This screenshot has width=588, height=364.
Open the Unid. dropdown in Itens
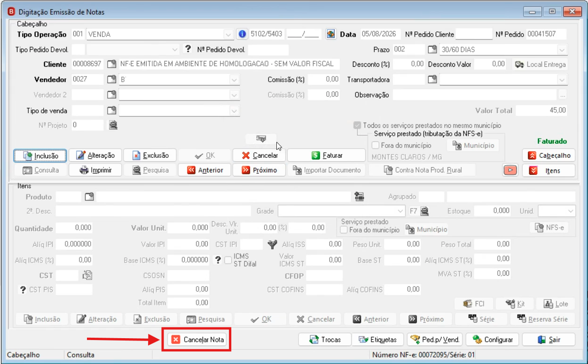click(x=571, y=211)
